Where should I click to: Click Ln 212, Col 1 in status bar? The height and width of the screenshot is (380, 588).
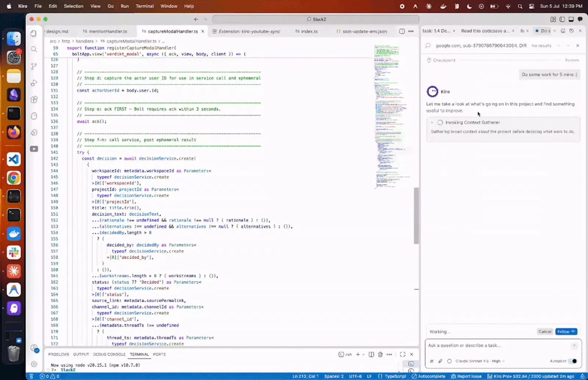[x=305, y=376]
